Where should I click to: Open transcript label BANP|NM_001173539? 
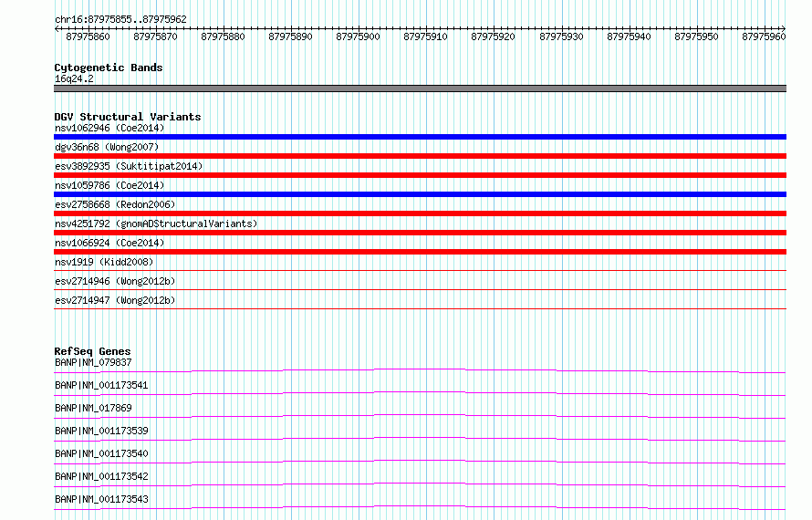click(101, 431)
